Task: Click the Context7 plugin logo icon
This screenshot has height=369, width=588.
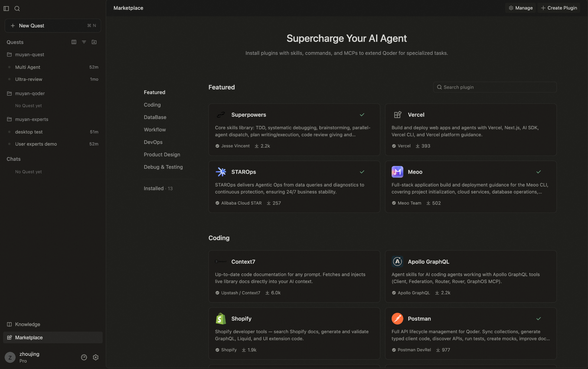Action: [221, 262]
